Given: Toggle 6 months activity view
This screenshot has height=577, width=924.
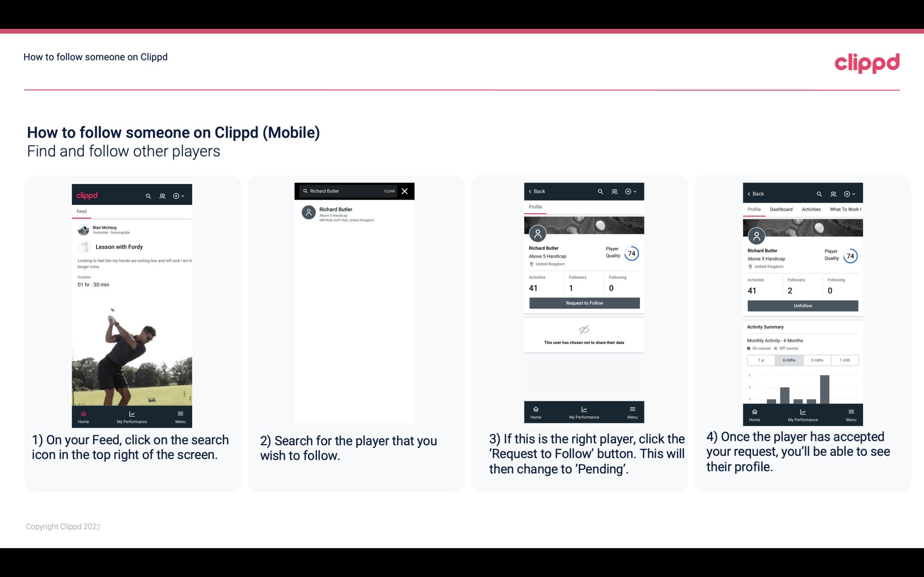Looking at the screenshot, I should click(x=789, y=359).
